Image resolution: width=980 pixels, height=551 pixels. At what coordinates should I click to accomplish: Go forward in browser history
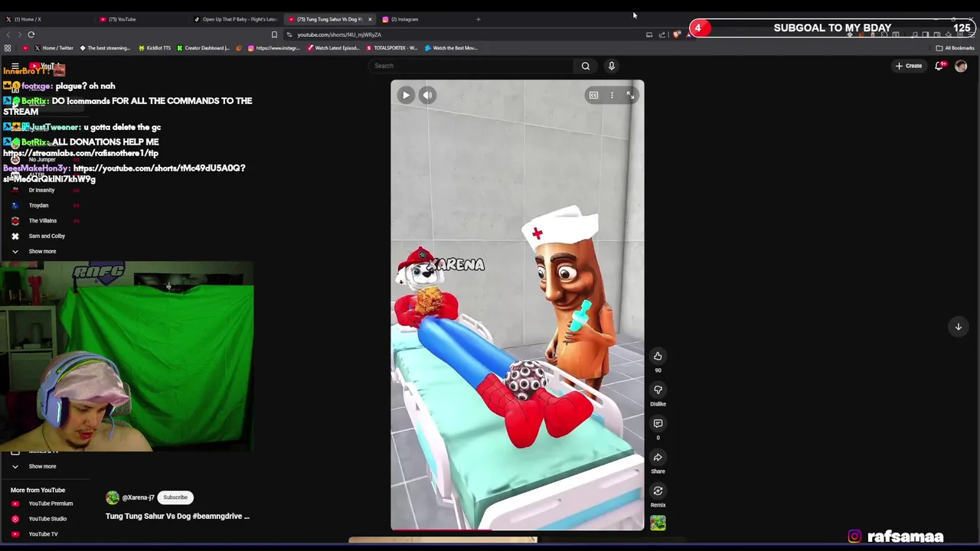[19, 34]
